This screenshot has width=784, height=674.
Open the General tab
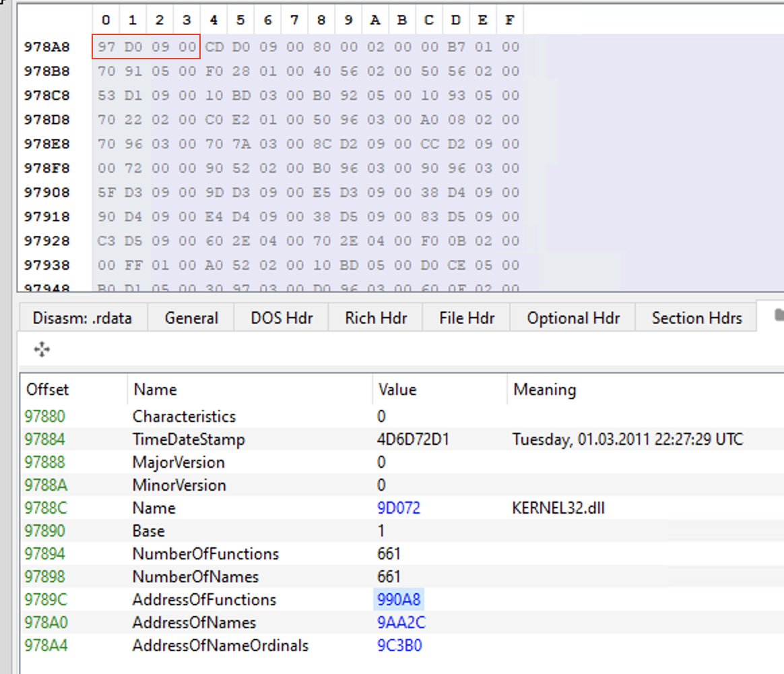(x=191, y=317)
